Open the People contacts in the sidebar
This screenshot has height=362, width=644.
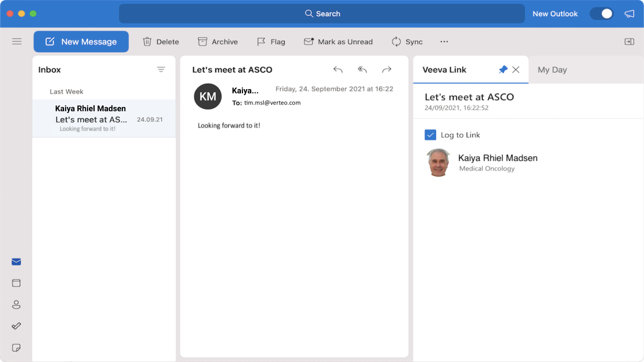[17, 304]
